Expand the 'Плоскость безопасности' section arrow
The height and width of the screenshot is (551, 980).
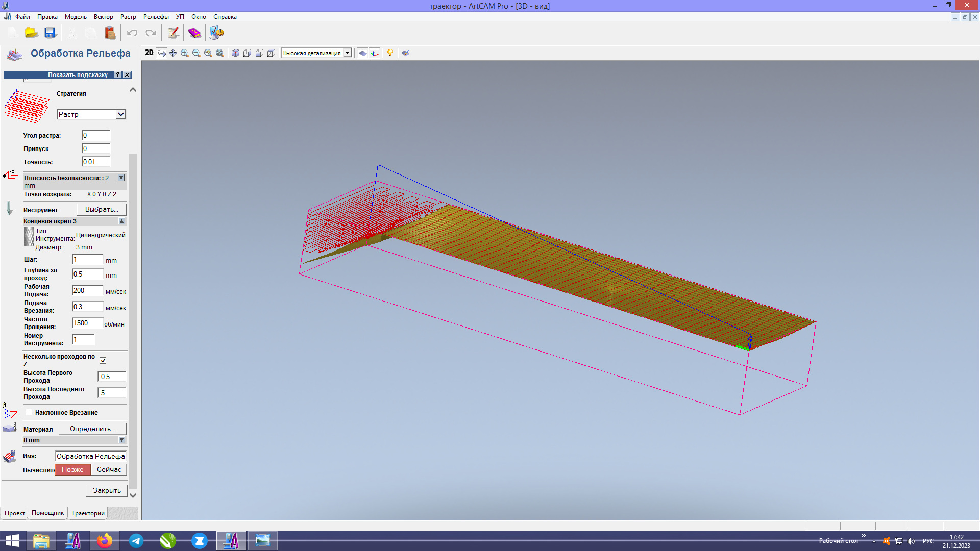121,178
